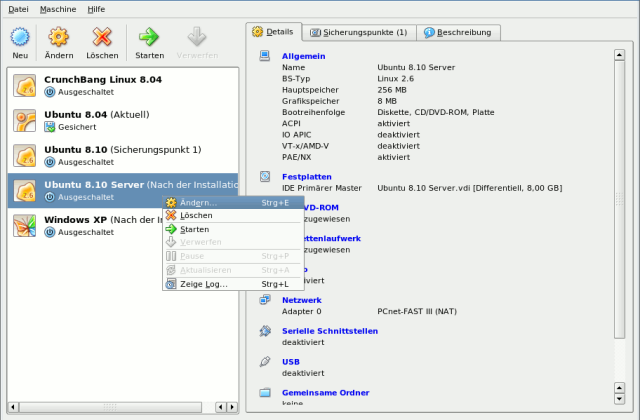Click the '256 MB' Hauptspeicher value

point(391,90)
